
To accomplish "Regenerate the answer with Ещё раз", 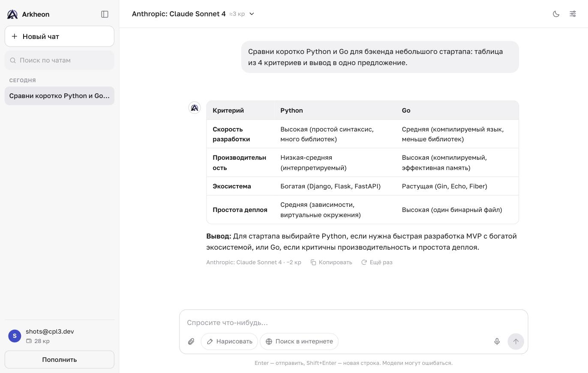I will 377,262.
